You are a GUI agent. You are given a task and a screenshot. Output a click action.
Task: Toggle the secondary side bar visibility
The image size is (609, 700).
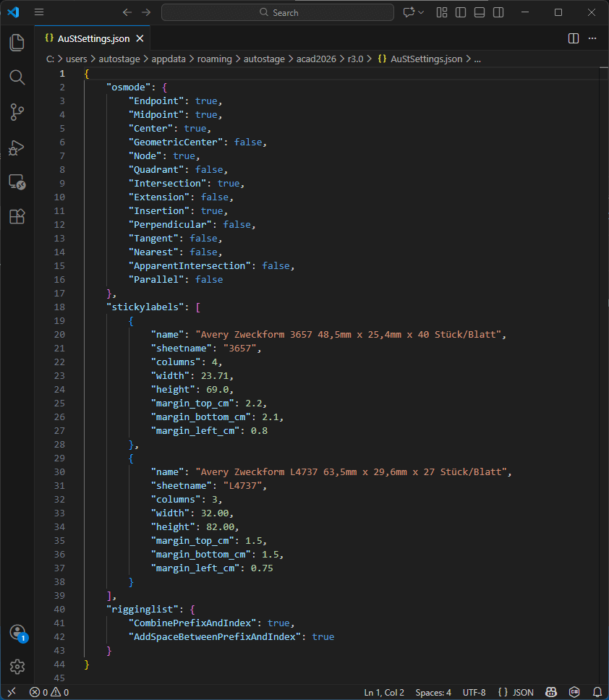[x=498, y=12]
